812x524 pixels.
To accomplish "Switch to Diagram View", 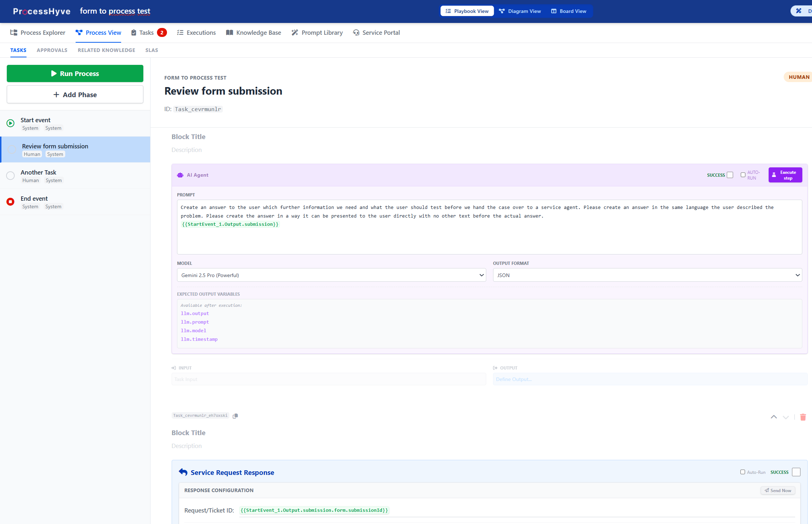I will click(x=520, y=11).
